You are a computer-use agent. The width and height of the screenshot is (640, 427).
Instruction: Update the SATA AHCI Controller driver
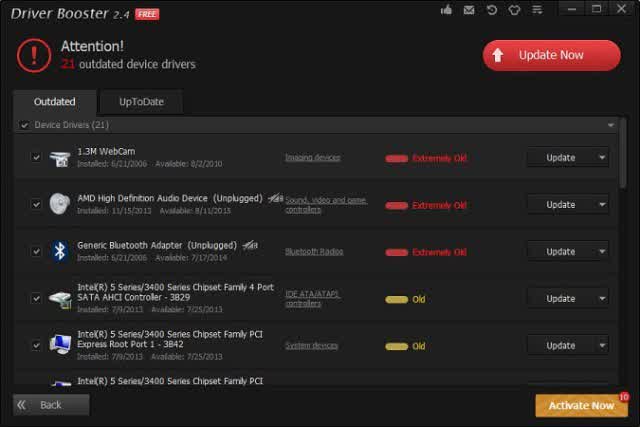point(561,298)
